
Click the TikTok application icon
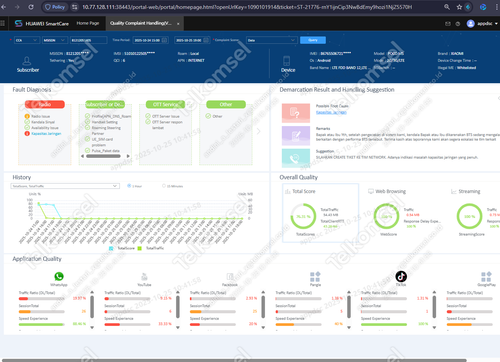[x=401, y=276]
